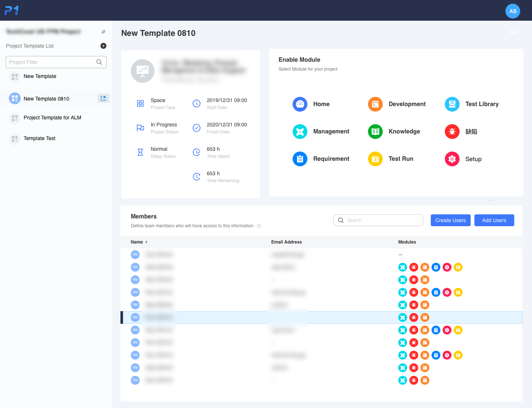532x408 pixels.
Task: Open the Template Test list item
Action: 39,138
